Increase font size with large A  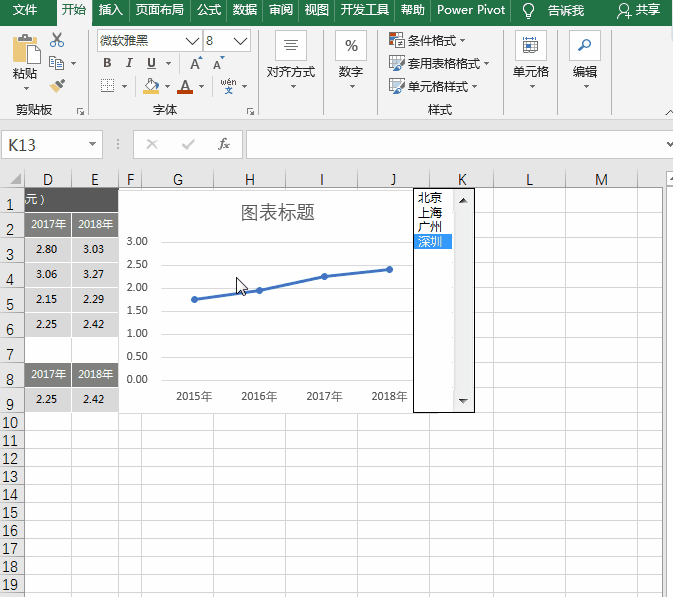pyautogui.click(x=196, y=64)
